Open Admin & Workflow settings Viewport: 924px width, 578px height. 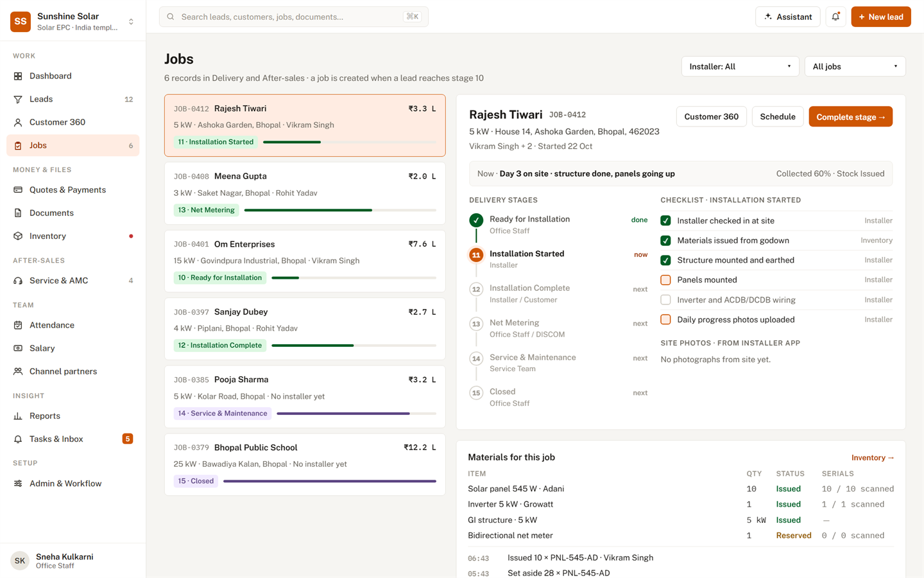(73, 484)
